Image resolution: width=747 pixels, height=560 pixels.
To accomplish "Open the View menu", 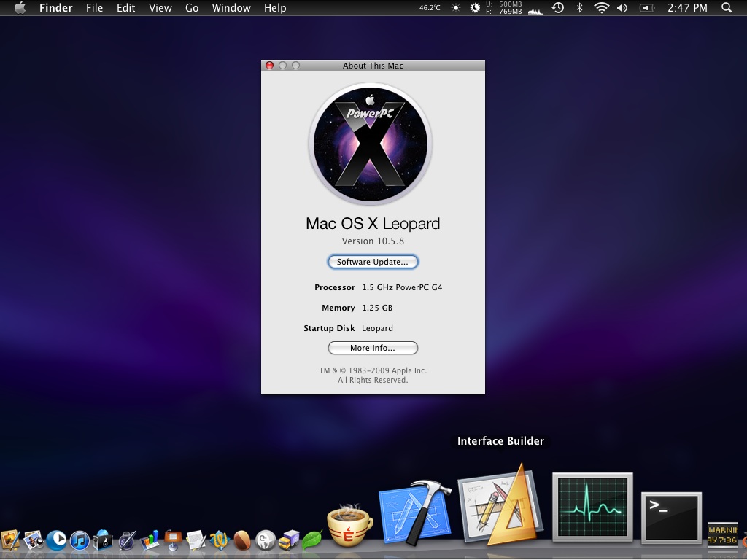I will 160,7.
